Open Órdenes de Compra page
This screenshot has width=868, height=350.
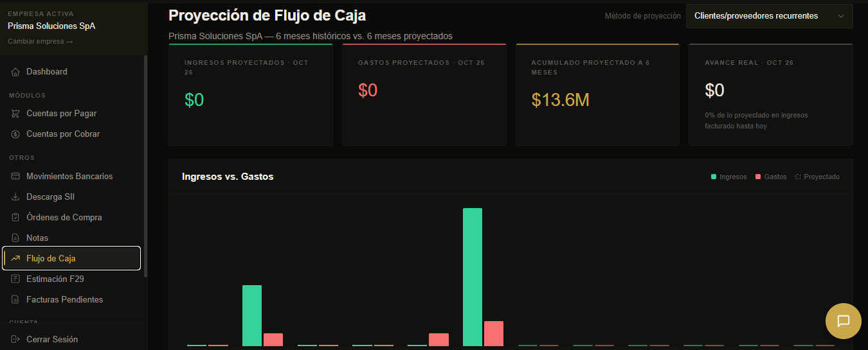71,218
